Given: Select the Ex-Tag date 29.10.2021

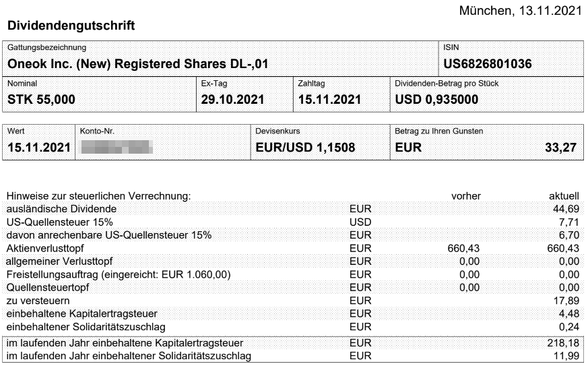Looking at the screenshot, I should (x=232, y=100).
